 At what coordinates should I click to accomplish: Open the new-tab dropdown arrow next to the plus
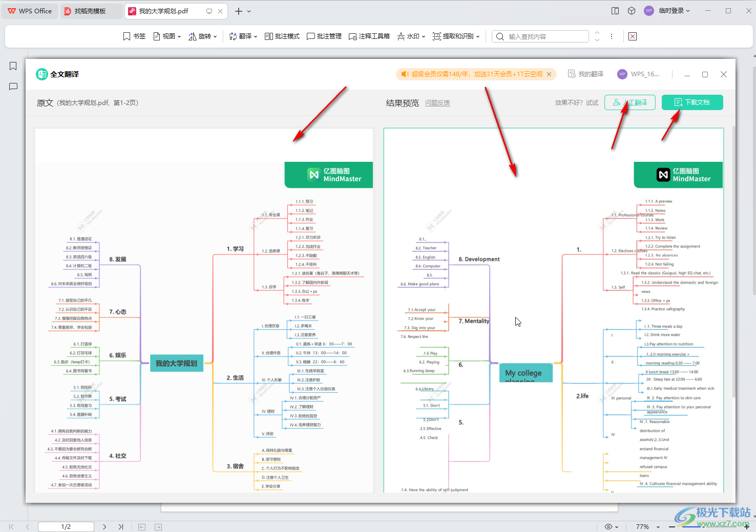pyautogui.click(x=249, y=11)
